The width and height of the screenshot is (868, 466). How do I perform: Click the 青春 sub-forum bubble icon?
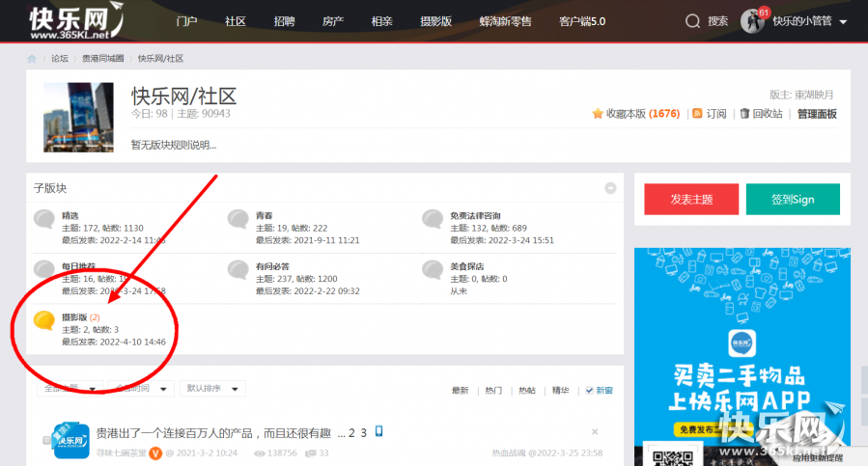238,220
